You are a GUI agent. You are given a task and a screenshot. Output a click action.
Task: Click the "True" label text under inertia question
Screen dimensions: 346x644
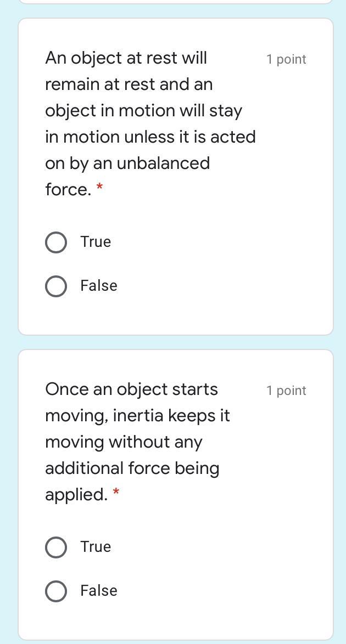(96, 547)
